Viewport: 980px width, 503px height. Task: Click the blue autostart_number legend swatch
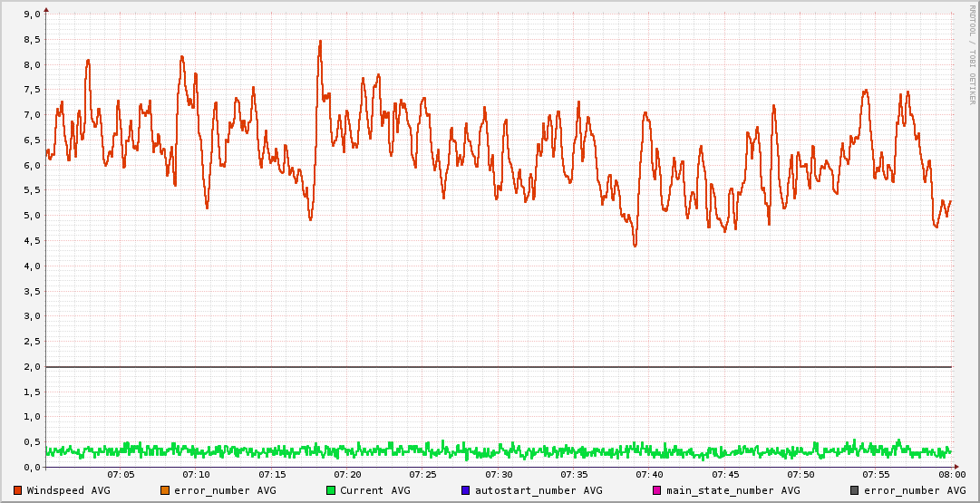click(466, 490)
